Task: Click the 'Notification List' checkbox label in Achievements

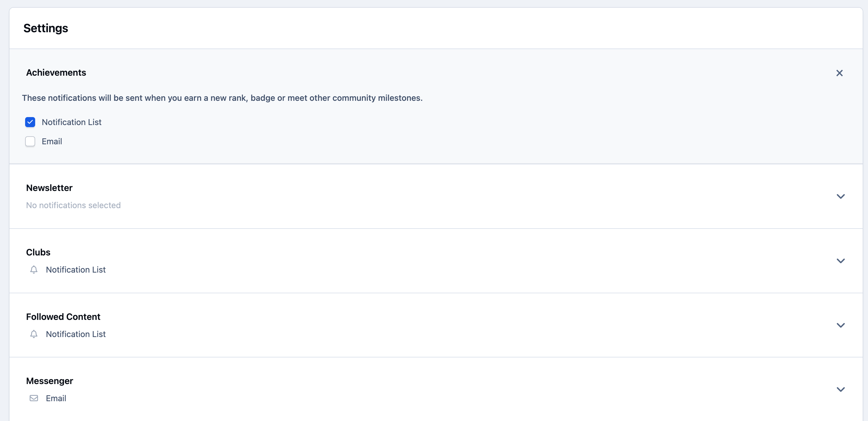Action: pyautogui.click(x=71, y=122)
